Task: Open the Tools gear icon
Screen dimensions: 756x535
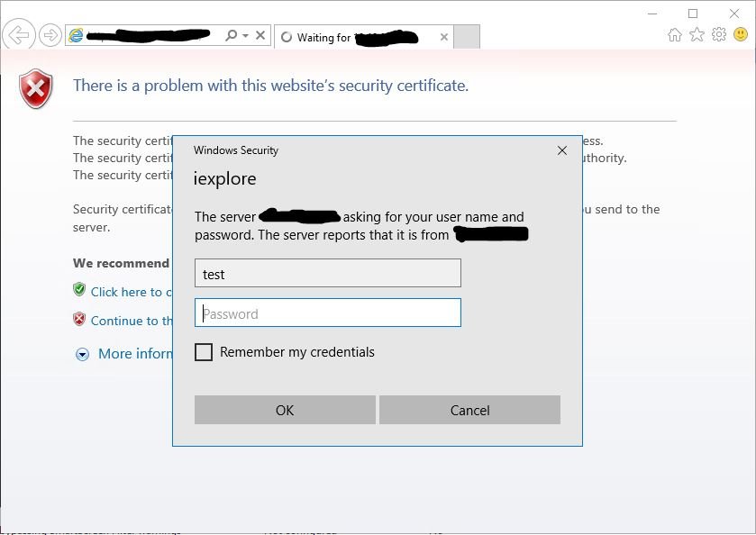Action: pos(718,33)
